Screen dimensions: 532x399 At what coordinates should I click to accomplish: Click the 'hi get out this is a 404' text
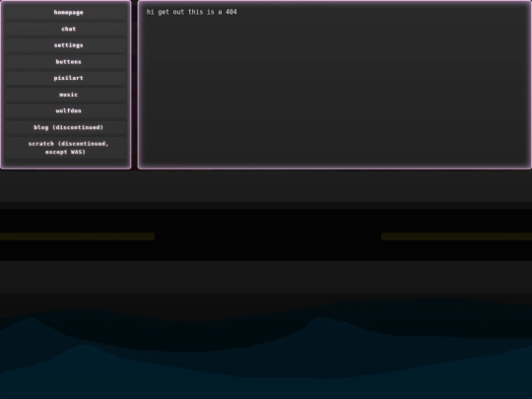[192, 12]
